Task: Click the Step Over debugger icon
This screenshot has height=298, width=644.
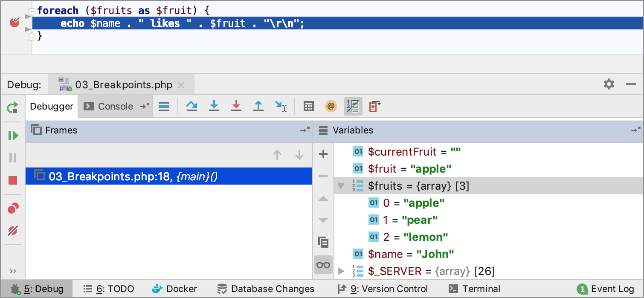Action: click(x=191, y=107)
